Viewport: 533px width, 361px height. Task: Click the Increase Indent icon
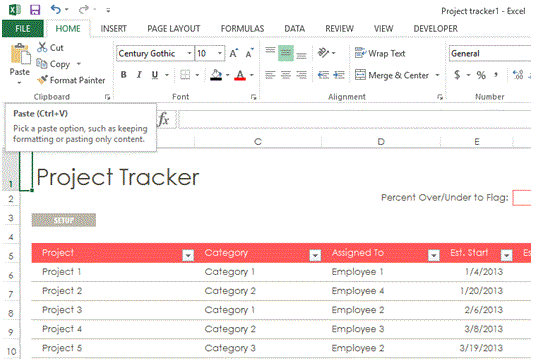339,75
